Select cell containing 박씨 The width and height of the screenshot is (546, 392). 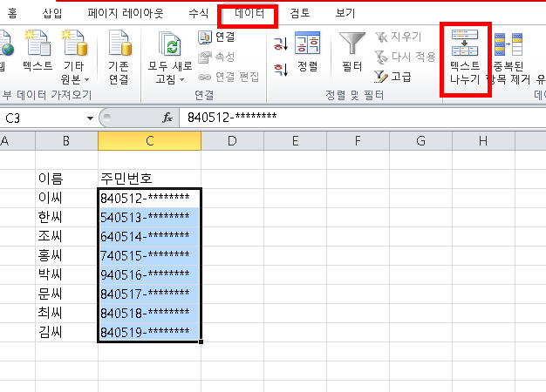pos(66,274)
